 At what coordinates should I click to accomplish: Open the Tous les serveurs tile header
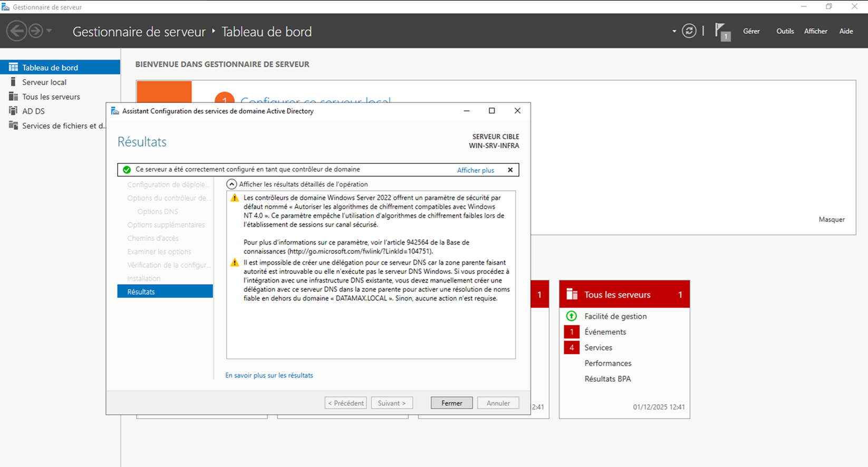point(624,294)
